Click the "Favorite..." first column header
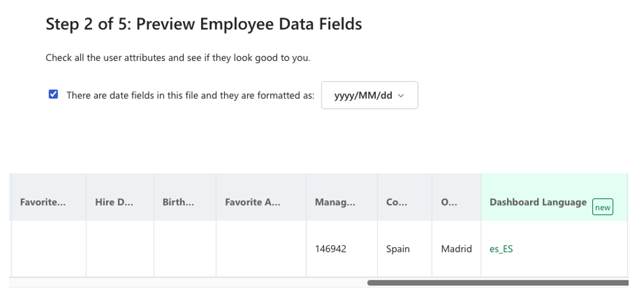Screen dimensions: 644x299 pyautogui.click(x=43, y=202)
